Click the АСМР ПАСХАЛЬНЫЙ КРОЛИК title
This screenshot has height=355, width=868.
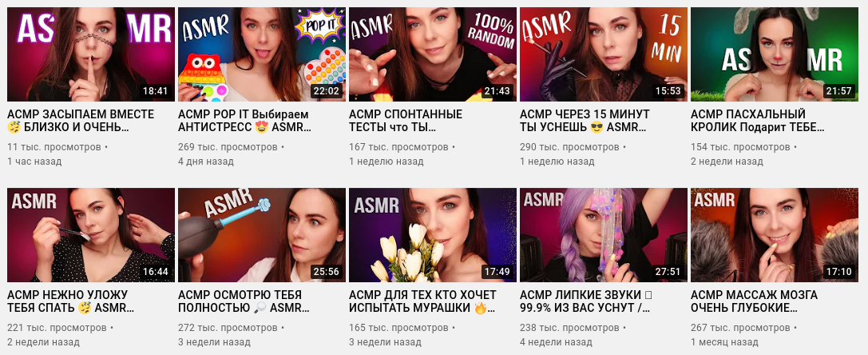pos(758,121)
